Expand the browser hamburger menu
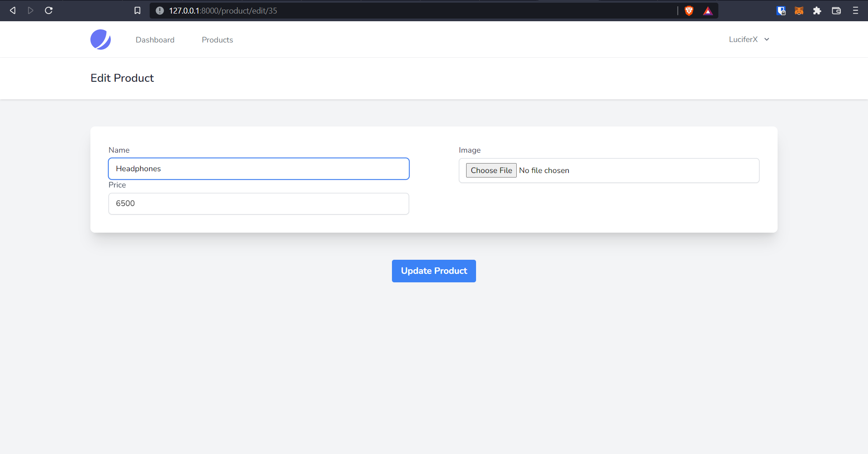Viewport: 868px width, 454px height. (855, 10)
